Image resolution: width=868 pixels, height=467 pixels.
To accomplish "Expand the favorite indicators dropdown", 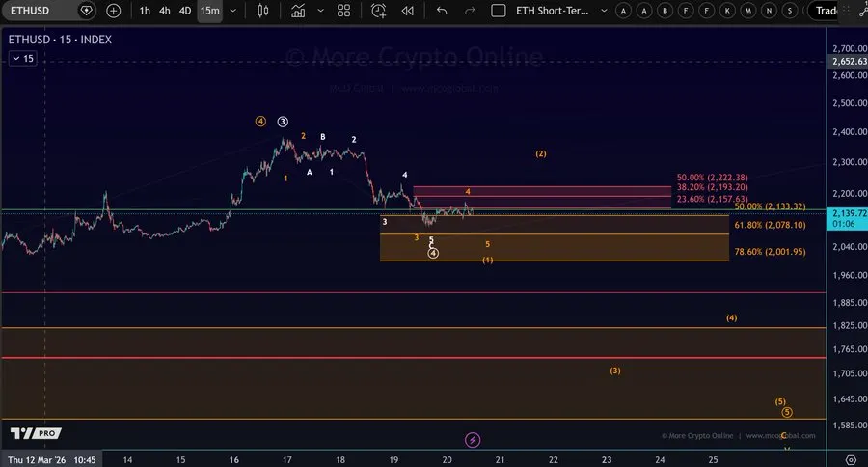I will click(320, 11).
